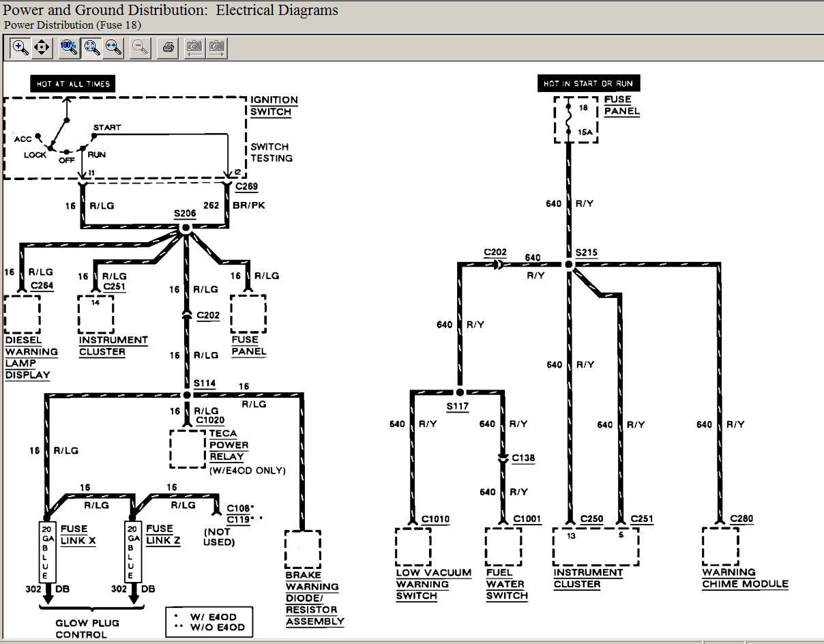The image size is (824, 644).
Task: Click the Fuel Water Switch label
Action: coord(506,584)
